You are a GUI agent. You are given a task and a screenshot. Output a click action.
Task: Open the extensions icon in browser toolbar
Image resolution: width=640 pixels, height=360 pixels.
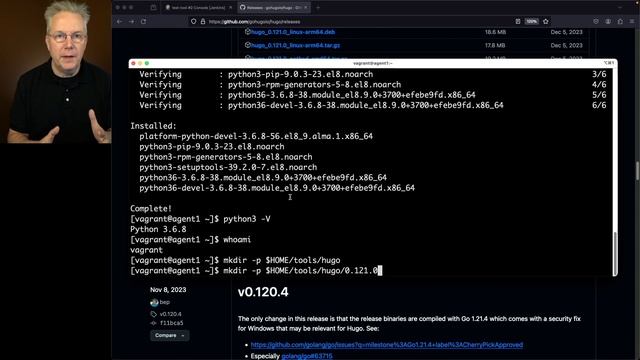point(620,22)
